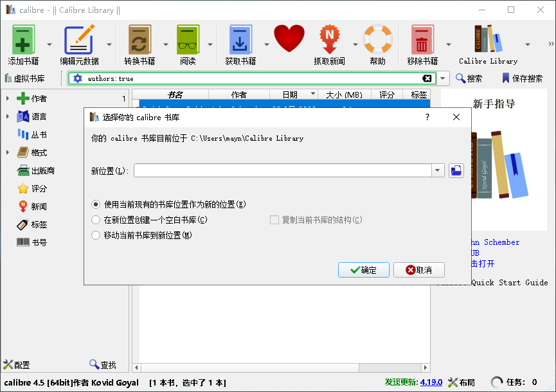Screen dimensions: 556x392
Task: Click the Convert books icon
Action: coord(139,40)
